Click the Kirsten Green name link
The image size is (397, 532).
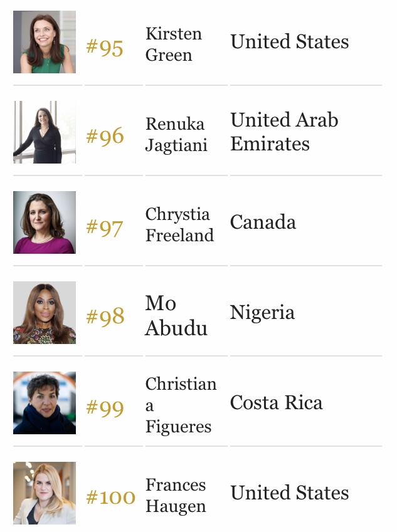pos(174,44)
